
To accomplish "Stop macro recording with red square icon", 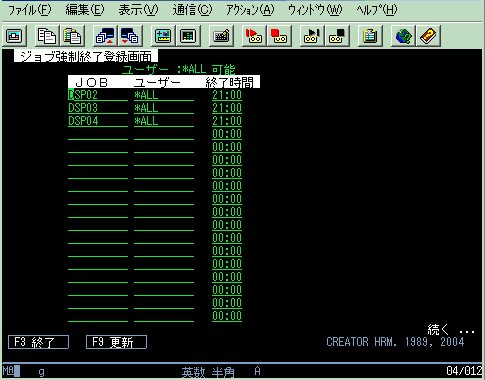I will pos(279,36).
